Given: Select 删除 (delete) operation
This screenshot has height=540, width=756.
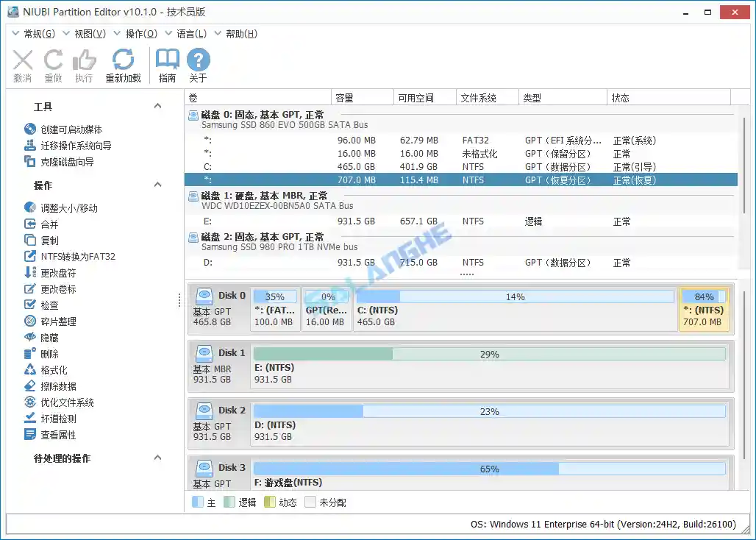Looking at the screenshot, I should pos(41,354).
